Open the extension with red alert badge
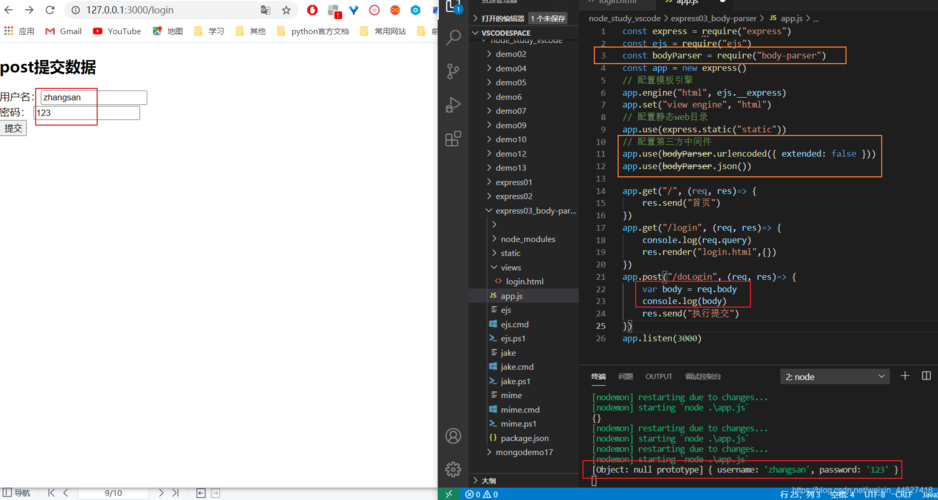The height and width of the screenshot is (500, 938). (334, 11)
